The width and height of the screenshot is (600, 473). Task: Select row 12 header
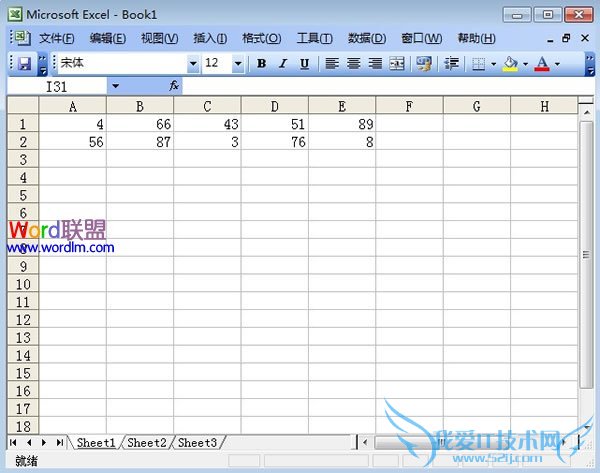pyautogui.click(x=23, y=319)
